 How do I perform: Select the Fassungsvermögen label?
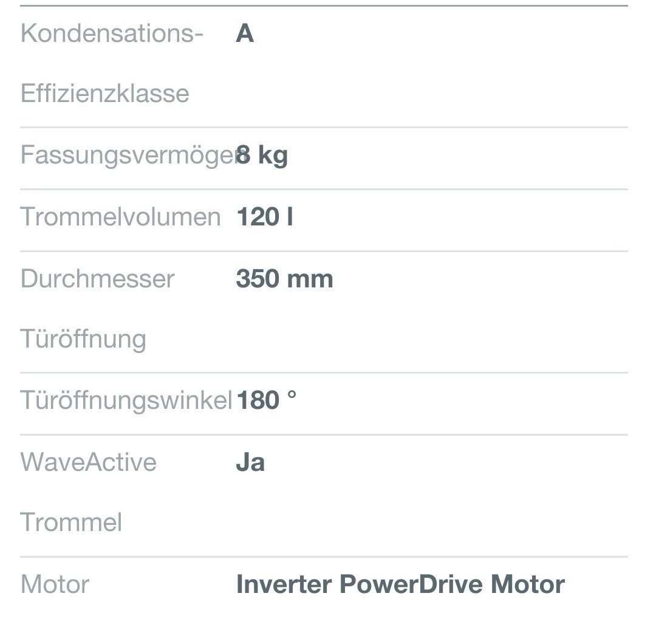pyautogui.click(x=128, y=156)
